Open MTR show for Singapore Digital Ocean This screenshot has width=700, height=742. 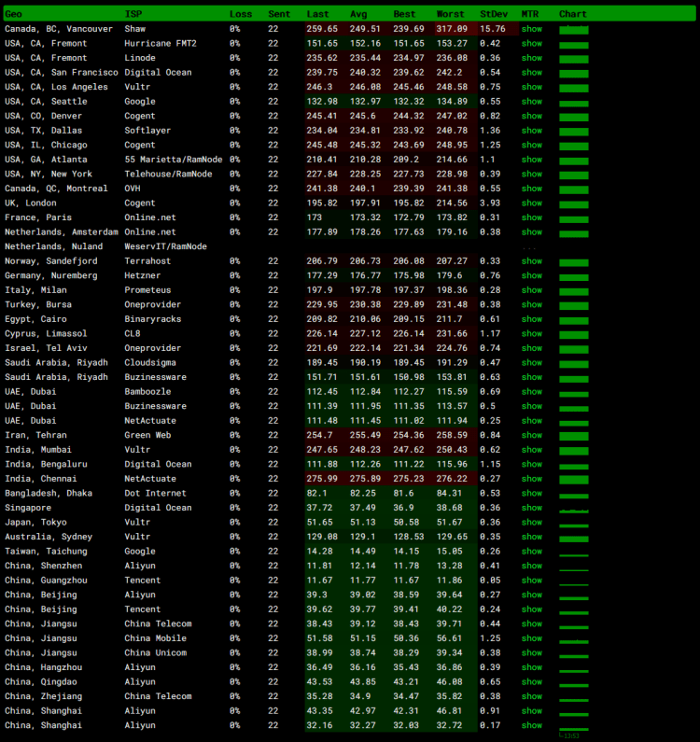[531, 508]
